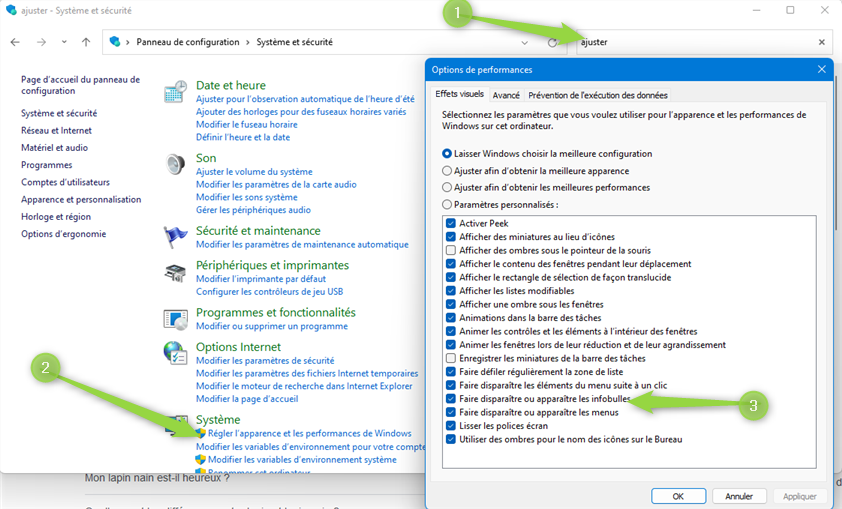
Task: Open Matériel et audio in sidebar
Action: pos(54,148)
